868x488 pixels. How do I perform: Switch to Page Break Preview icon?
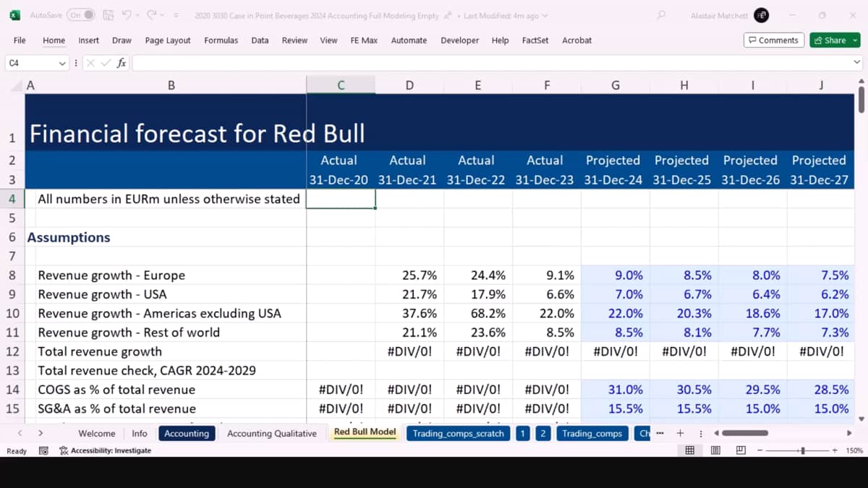coord(741,450)
